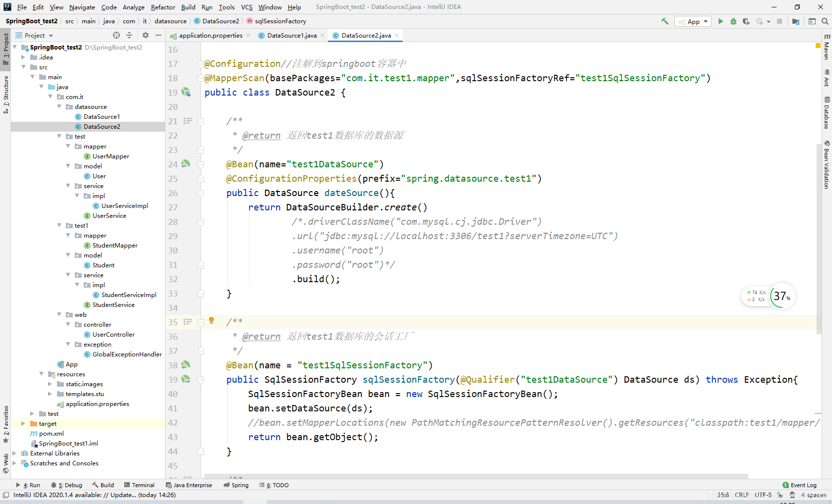Click UTF-8 encoding in status bar
Viewport: 832px width, 504px height.
[763, 495]
